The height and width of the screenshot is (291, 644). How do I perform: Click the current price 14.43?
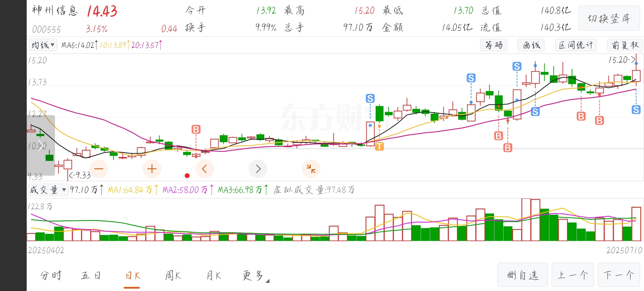coord(102,11)
